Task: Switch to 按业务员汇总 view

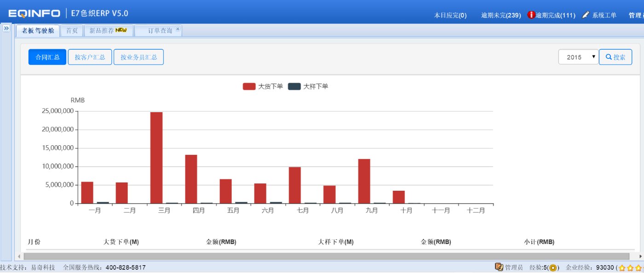Action: tap(138, 57)
